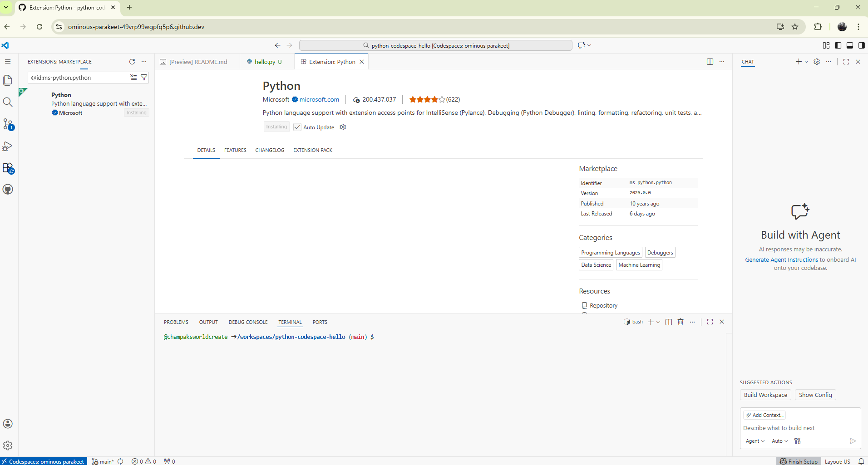
Task: Open Source Control view in activity bar
Action: (8, 124)
